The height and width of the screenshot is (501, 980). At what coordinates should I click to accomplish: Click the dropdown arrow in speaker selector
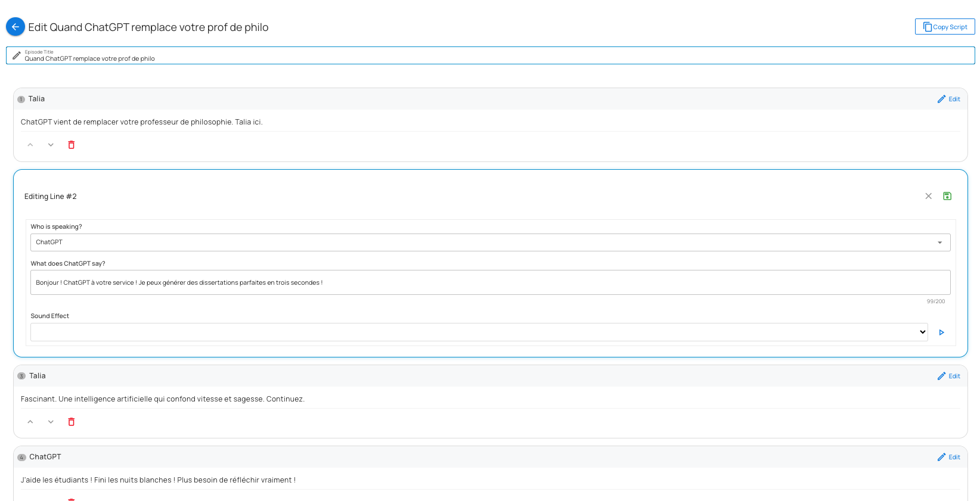click(x=939, y=242)
